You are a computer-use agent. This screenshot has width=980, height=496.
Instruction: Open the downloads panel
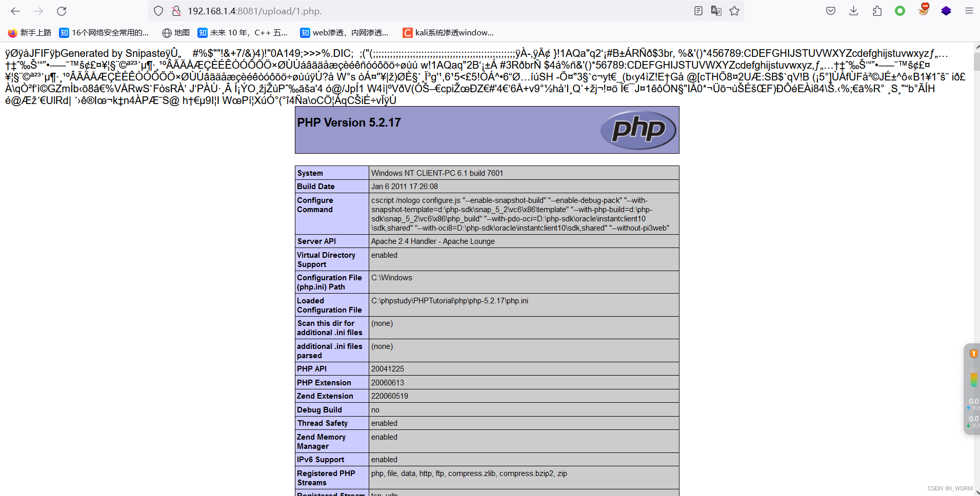tap(854, 11)
